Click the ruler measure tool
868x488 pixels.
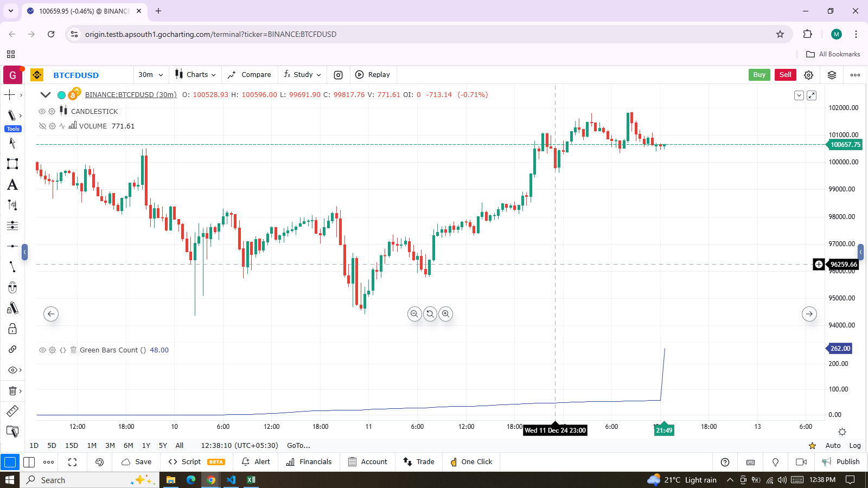click(x=12, y=411)
